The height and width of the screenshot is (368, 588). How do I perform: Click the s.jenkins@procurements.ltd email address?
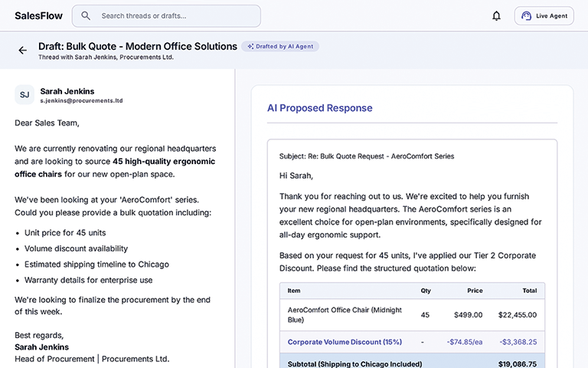coord(81,100)
